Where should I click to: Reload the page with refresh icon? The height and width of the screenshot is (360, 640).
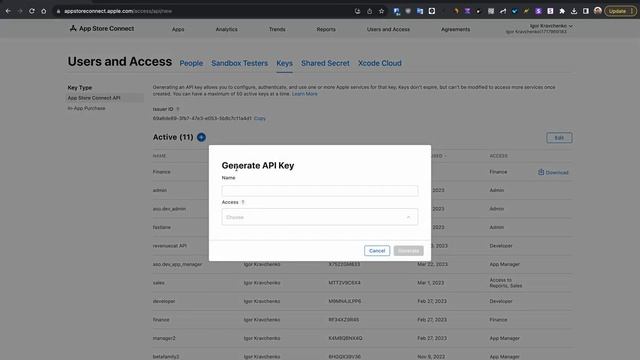(x=32, y=11)
